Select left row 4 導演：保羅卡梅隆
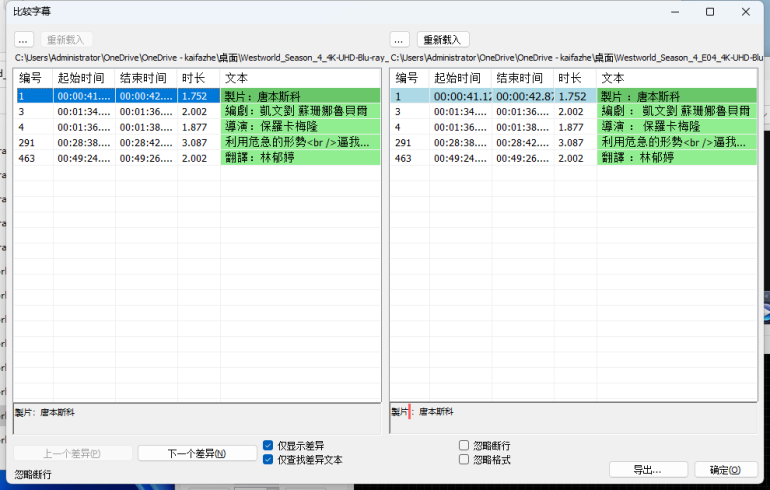The width and height of the screenshot is (770, 490). [x=301, y=127]
